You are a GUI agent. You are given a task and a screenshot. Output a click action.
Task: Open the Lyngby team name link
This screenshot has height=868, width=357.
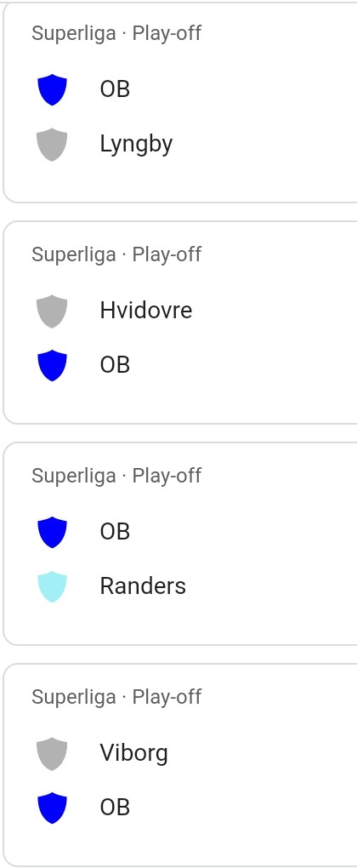136,145
